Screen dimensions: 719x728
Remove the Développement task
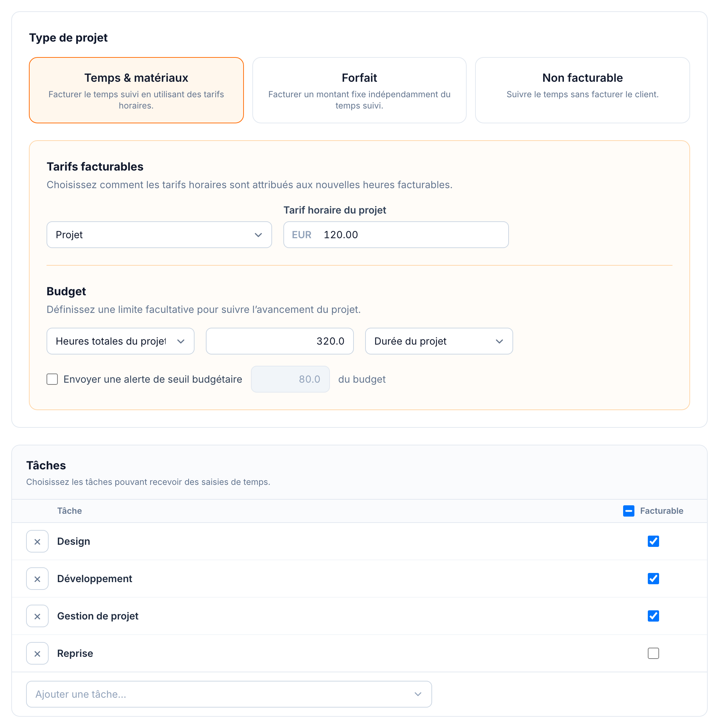[x=37, y=579]
